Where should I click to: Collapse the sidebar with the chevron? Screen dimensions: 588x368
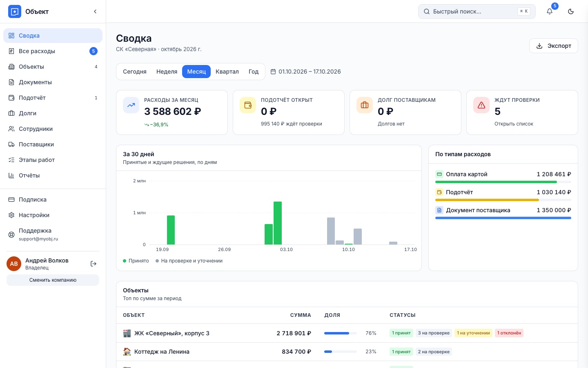pos(95,11)
